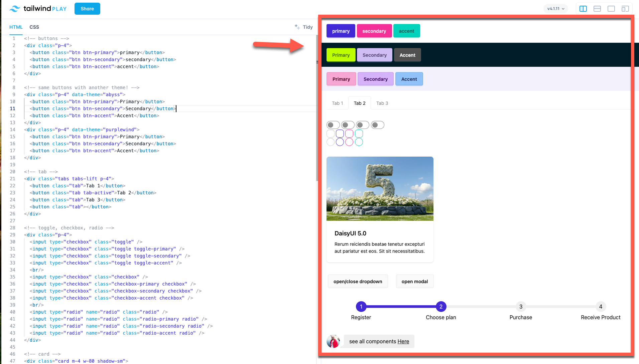Switch to the CSS editor tab
639x364 pixels.
pos(34,27)
